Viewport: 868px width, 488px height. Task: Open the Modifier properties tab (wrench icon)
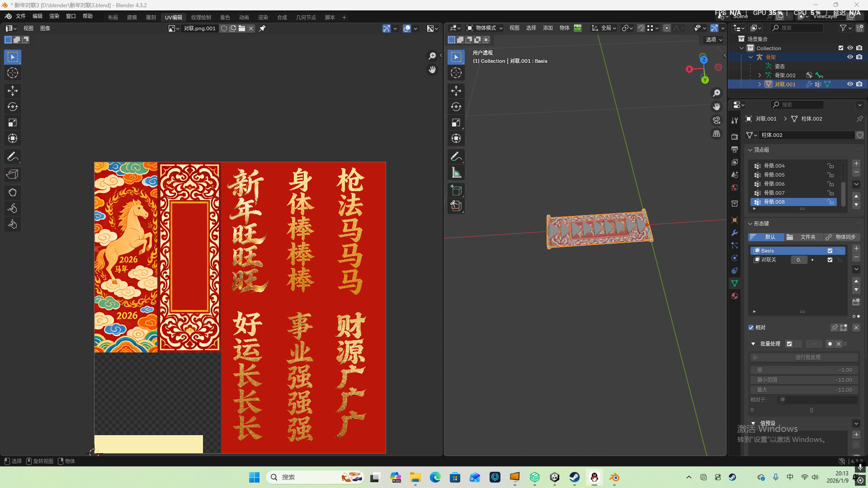click(x=735, y=233)
